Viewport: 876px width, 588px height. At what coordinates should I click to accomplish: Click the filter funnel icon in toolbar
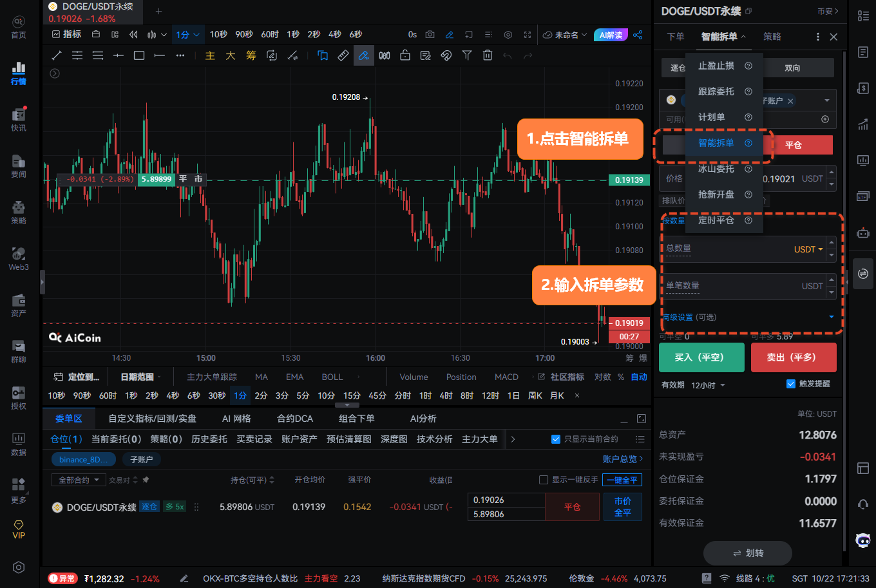pos(467,55)
